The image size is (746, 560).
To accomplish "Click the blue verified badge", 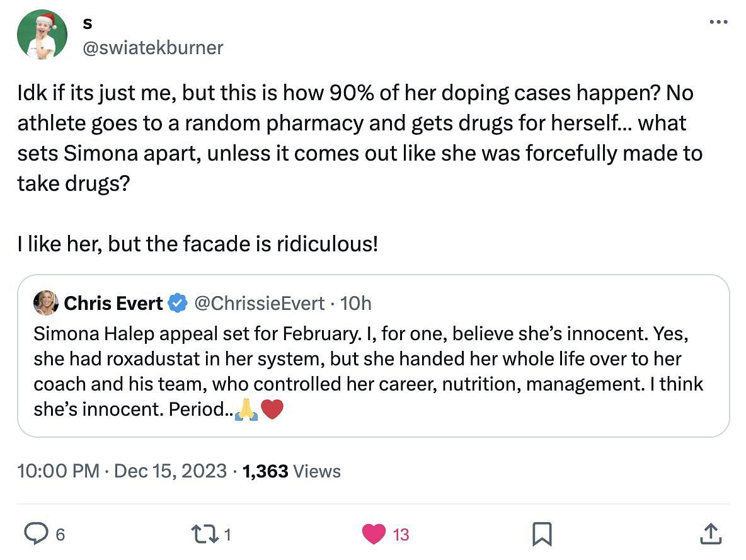I will [178, 304].
